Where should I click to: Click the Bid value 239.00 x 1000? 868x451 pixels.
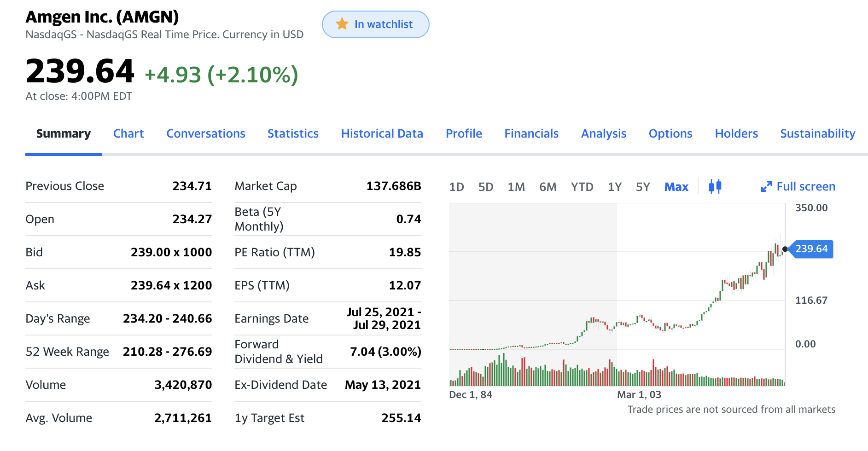[x=171, y=252]
